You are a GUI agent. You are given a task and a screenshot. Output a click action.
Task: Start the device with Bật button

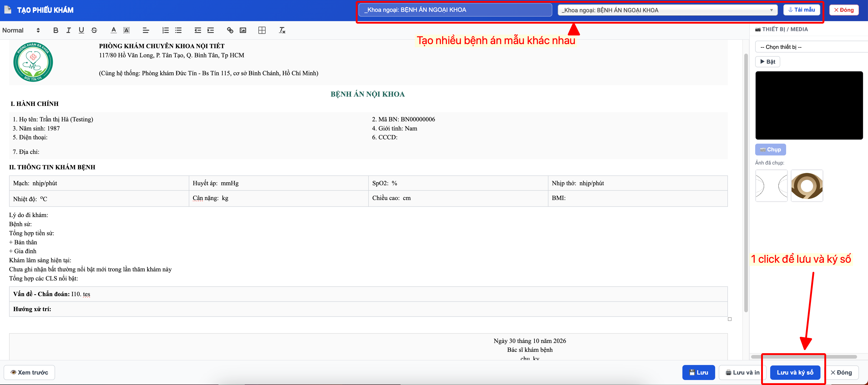pyautogui.click(x=768, y=62)
